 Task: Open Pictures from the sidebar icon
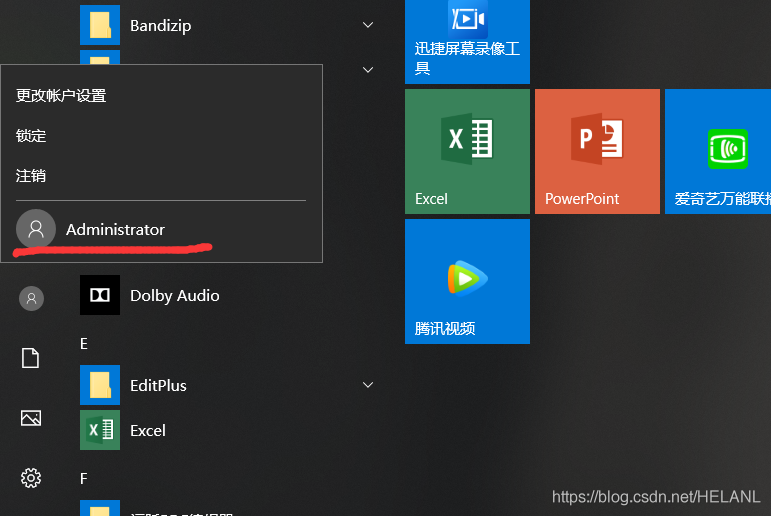[31, 418]
